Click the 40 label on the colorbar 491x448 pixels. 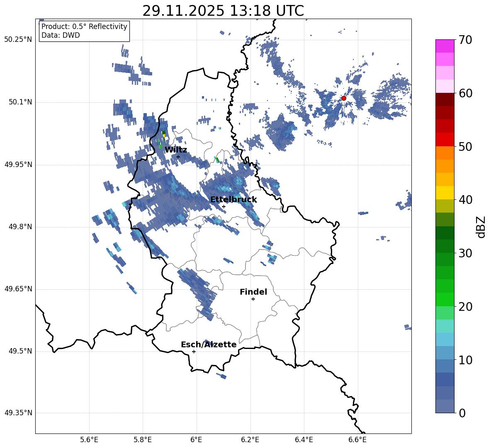(465, 200)
